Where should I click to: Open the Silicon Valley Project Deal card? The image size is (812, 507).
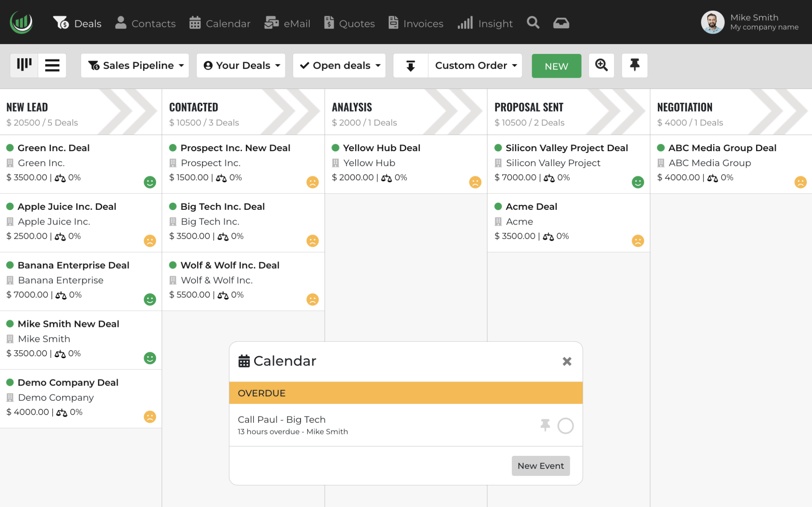tap(567, 148)
